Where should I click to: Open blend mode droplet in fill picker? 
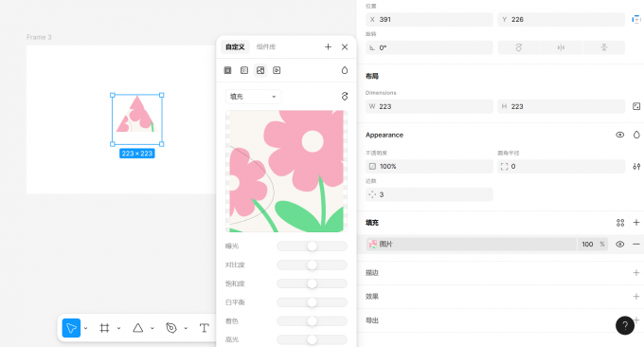tap(345, 70)
